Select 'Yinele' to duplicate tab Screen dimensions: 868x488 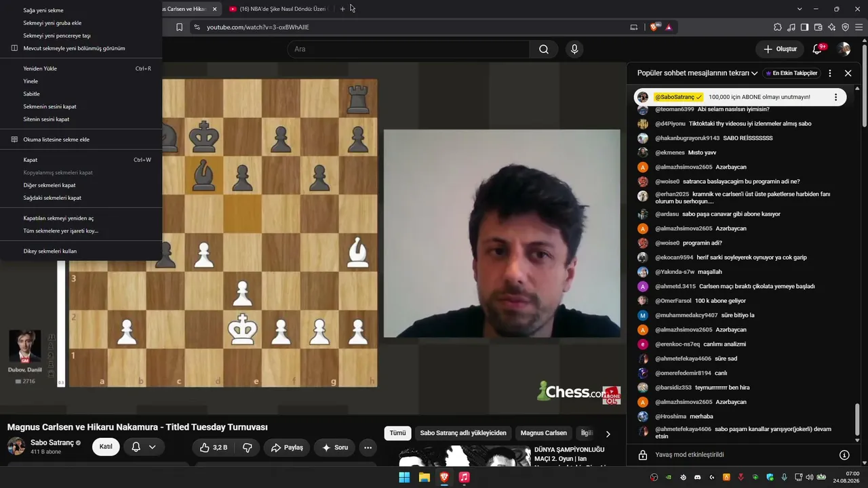(81, 81)
